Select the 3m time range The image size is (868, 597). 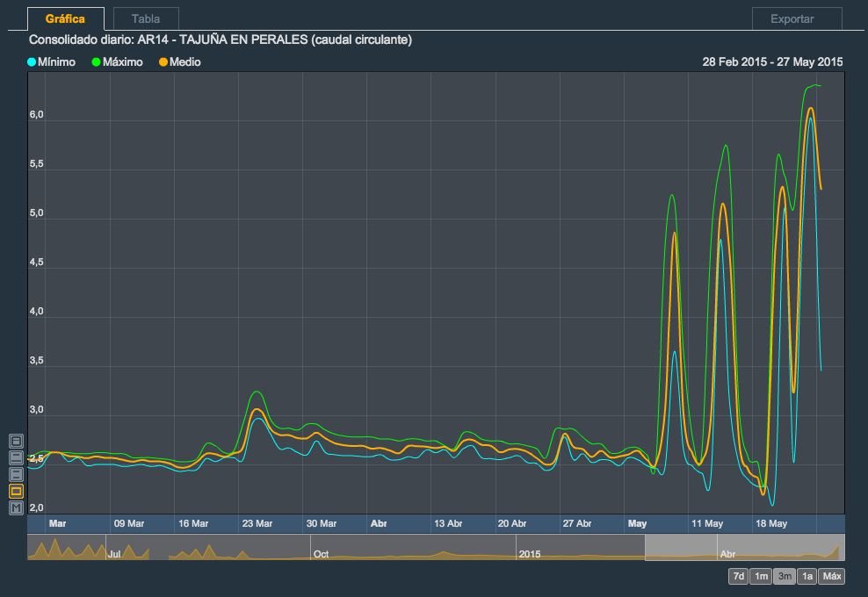point(785,577)
